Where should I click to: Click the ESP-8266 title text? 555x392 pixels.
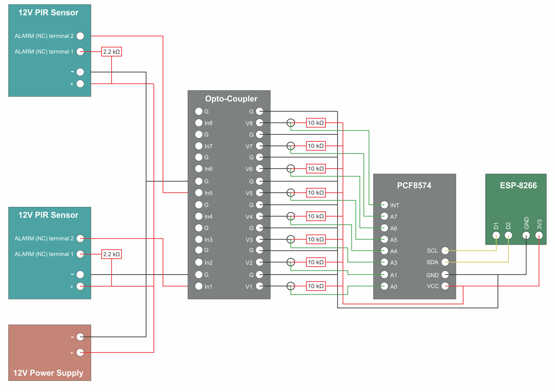click(518, 185)
